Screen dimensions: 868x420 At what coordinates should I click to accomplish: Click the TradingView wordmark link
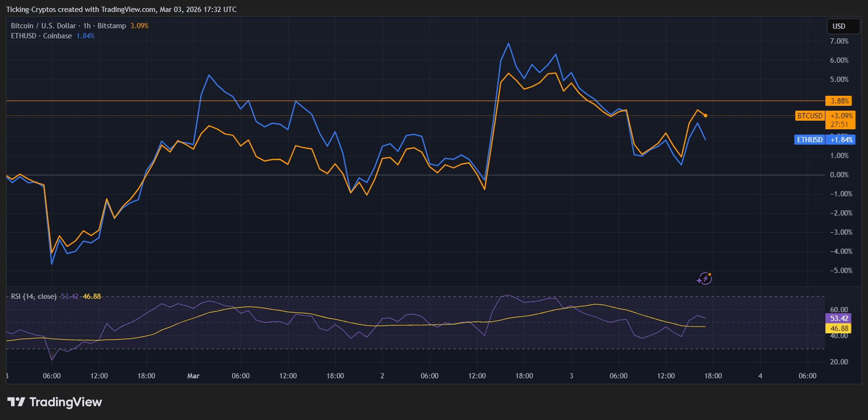tap(66, 402)
